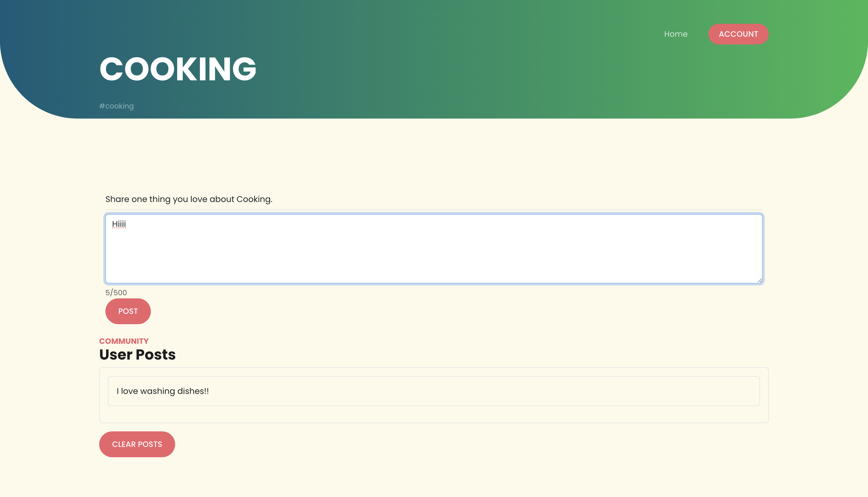868x497 pixels.
Task: Click the ACCOUNT button
Action: pos(738,34)
